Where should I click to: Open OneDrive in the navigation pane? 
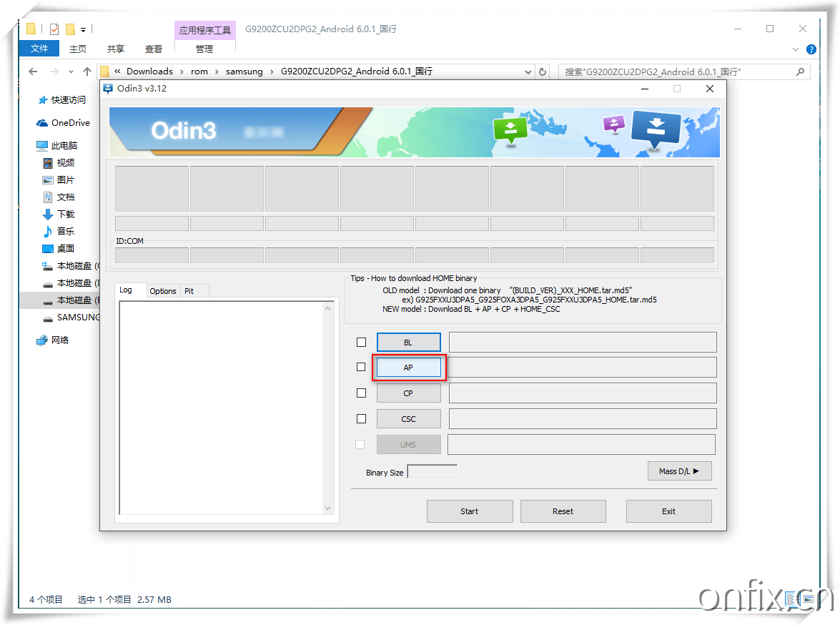pyautogui.click(x=70, y=123)
